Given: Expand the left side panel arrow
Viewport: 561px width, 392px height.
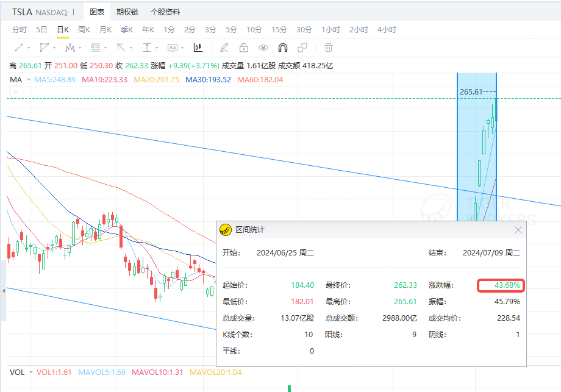Looking at the screenshot, I should point(3,291).
